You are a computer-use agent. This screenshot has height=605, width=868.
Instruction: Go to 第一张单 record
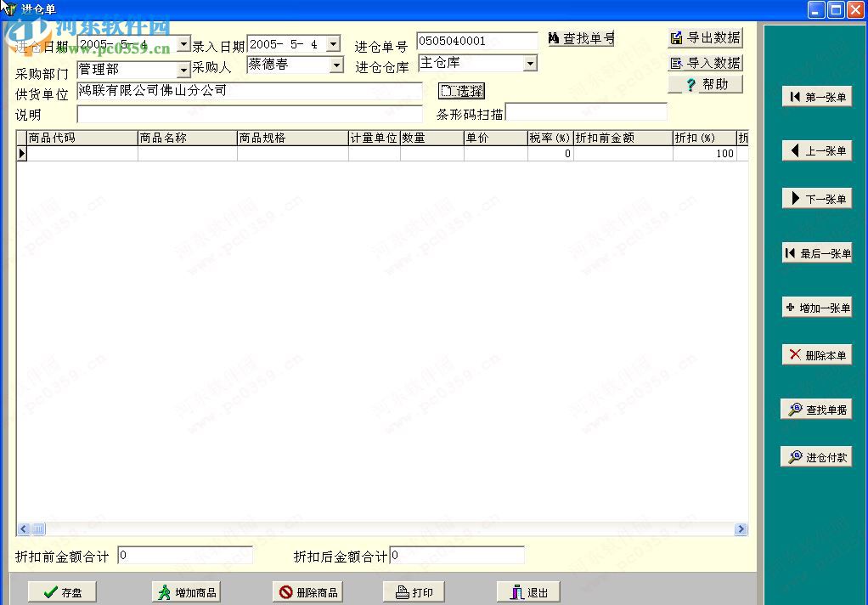[x=816, y=97]
